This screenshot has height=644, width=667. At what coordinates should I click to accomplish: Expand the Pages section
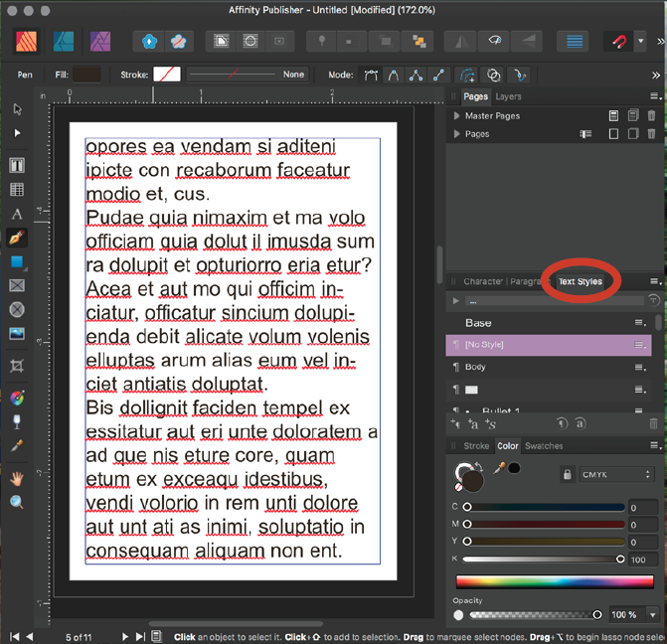[x=456, y=134]
